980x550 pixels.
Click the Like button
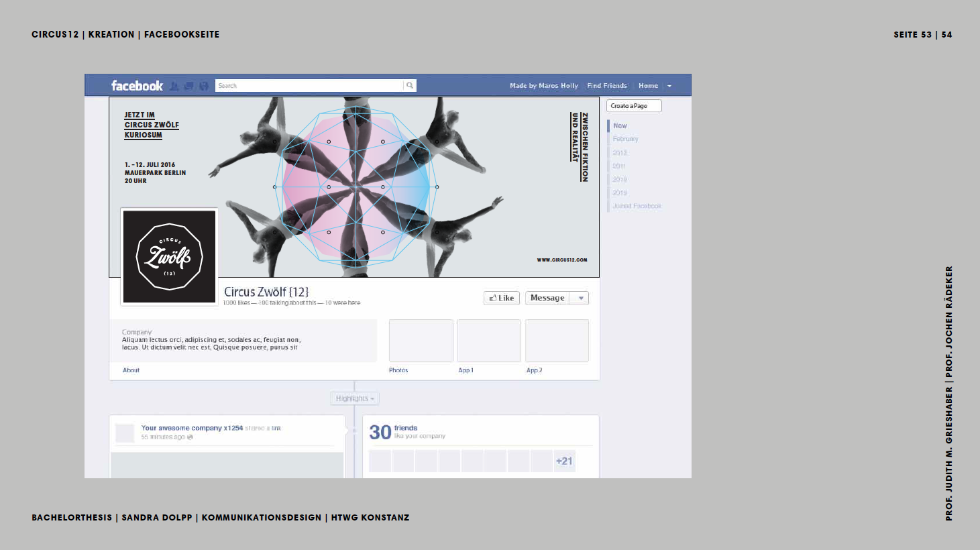[x=502, y=298]
